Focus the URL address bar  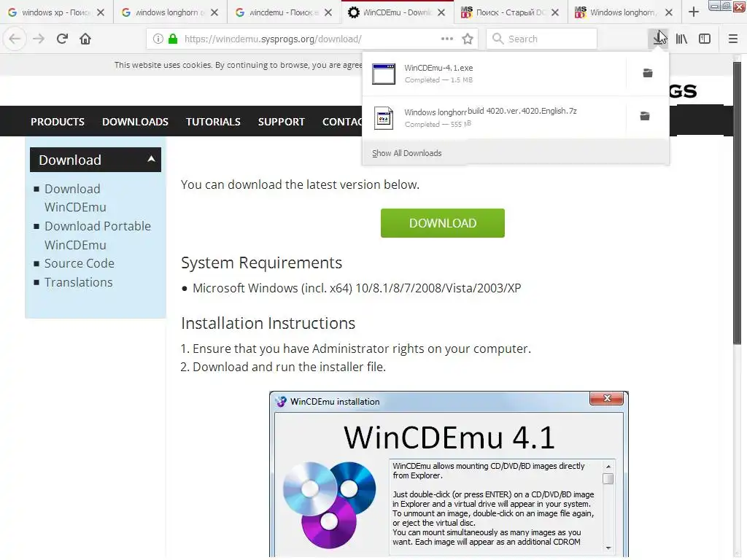pyautogui.click(x=312, y=39)
